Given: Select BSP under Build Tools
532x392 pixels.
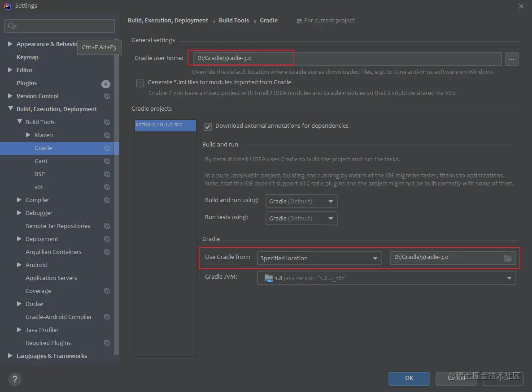Looking at the screenshot, I should pyautogui.click(x=39, y=174).
